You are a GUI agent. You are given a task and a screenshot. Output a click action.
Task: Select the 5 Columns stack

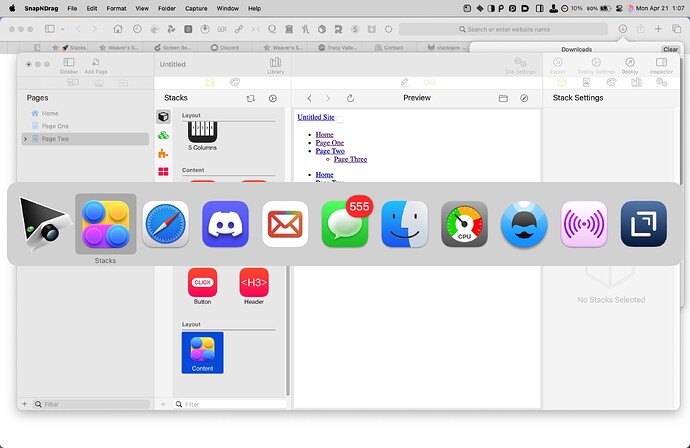point(202,137)
